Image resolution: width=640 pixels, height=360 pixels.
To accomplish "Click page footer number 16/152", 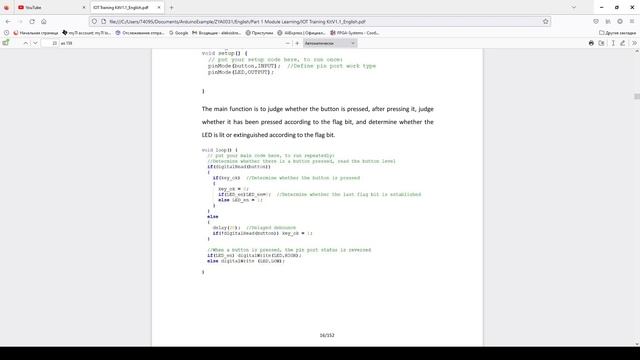I will (x=327, y=335).
